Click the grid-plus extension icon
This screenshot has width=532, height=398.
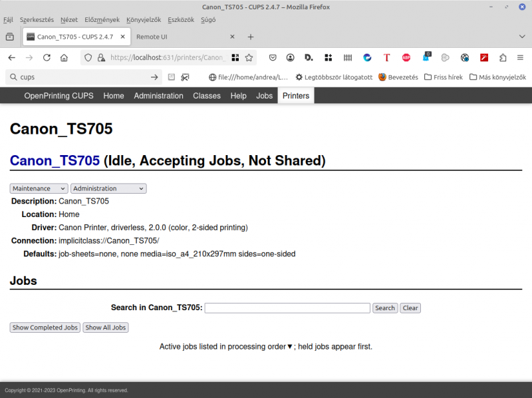[328, 58]
